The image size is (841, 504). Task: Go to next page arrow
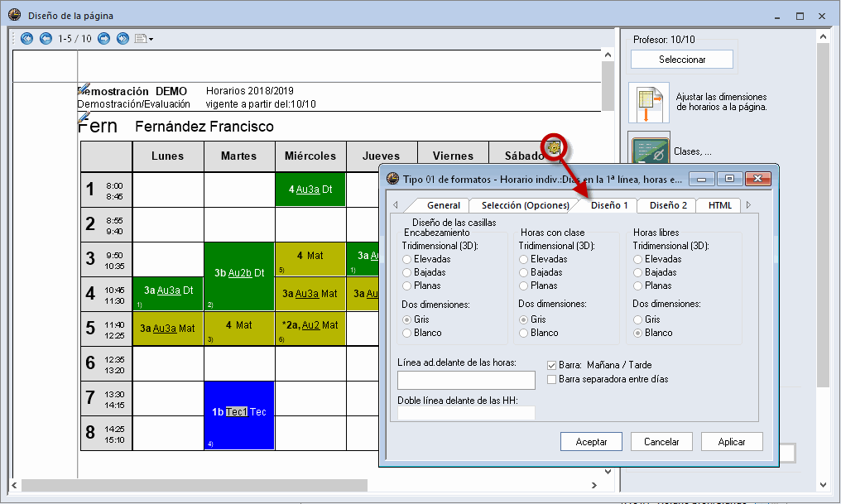coord(104,39)
